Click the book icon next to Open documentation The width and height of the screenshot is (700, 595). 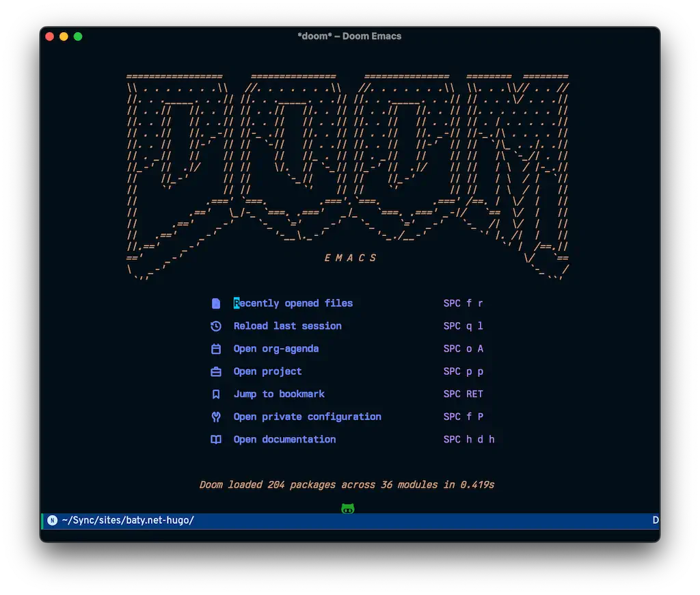click(216, 439)
